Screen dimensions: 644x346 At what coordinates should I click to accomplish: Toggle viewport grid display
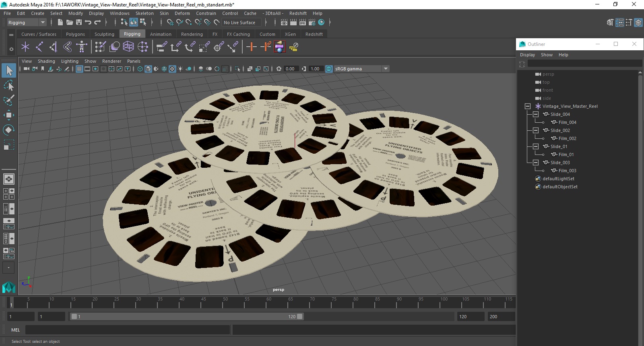coord(79,69)
